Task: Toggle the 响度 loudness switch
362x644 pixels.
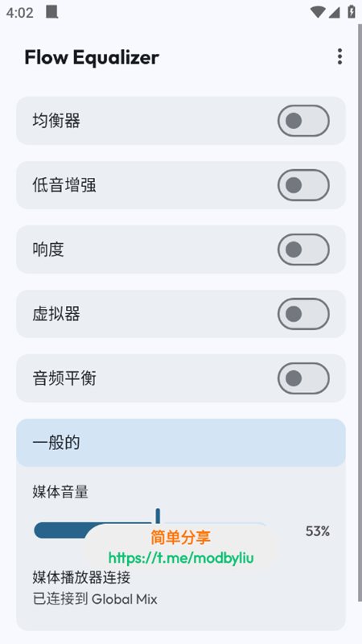Action: pyautogui.click(x=303, y=250)
